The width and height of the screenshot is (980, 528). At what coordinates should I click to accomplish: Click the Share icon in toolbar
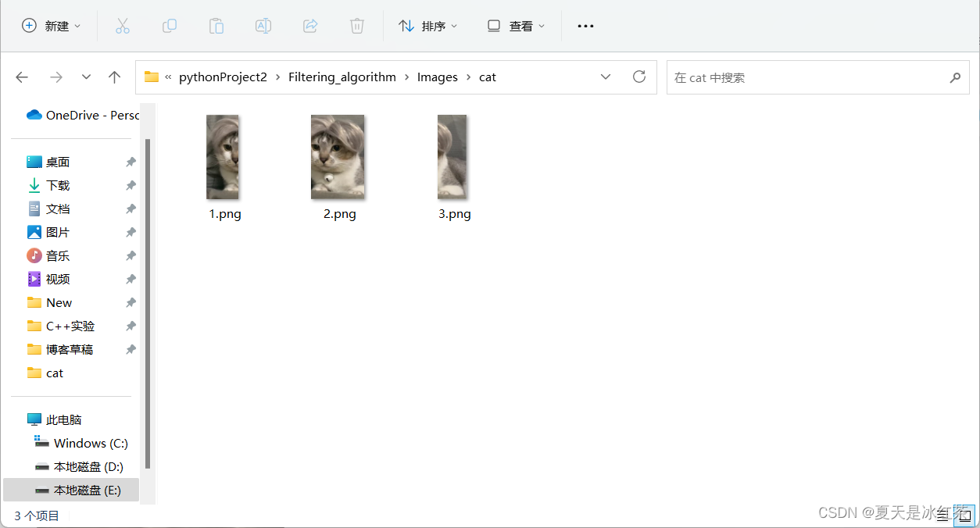pyautogui.click(x=310, y=26)
